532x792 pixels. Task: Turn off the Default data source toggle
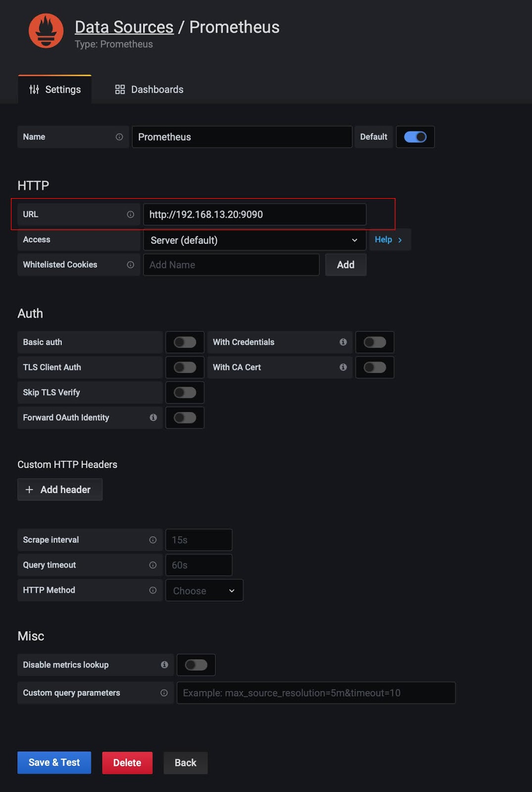[x=415, y=137]
